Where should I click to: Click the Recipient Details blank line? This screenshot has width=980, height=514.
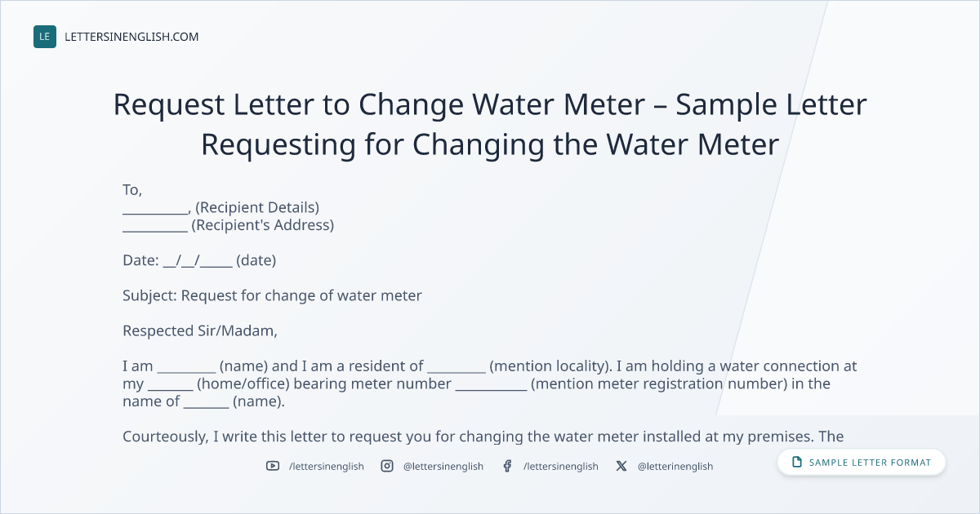(155, 209)
